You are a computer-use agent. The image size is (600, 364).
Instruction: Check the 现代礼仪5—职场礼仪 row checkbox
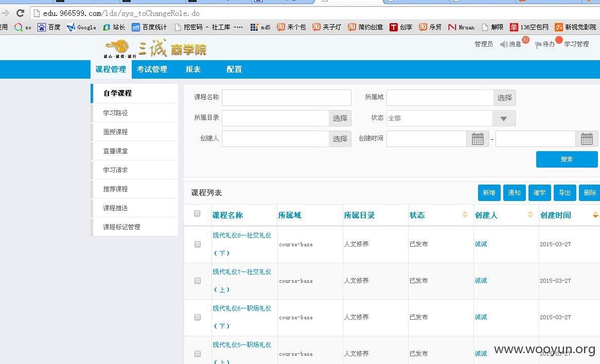[198, 354]
